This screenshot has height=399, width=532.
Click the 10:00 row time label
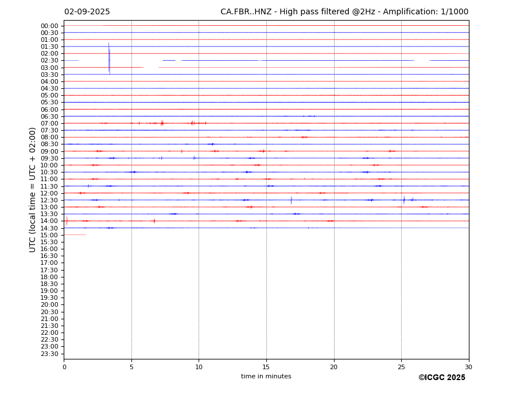[x=49, y=166]
